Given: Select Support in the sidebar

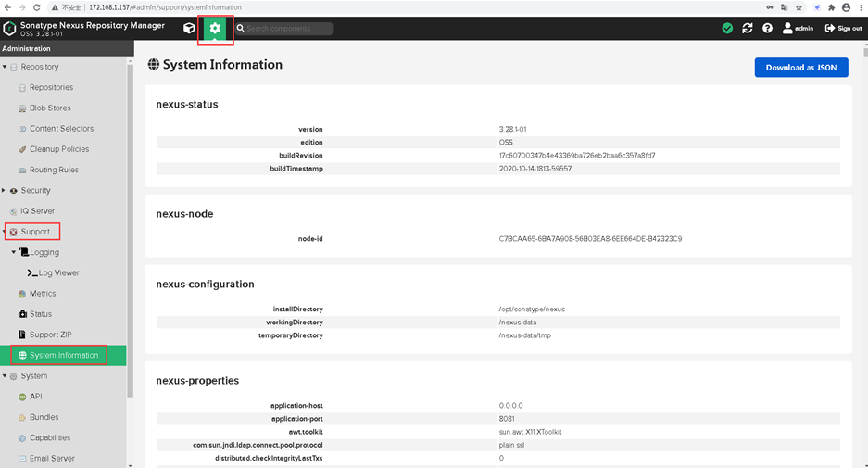Looking at the screenshot, I should click(x=35, y=232).
